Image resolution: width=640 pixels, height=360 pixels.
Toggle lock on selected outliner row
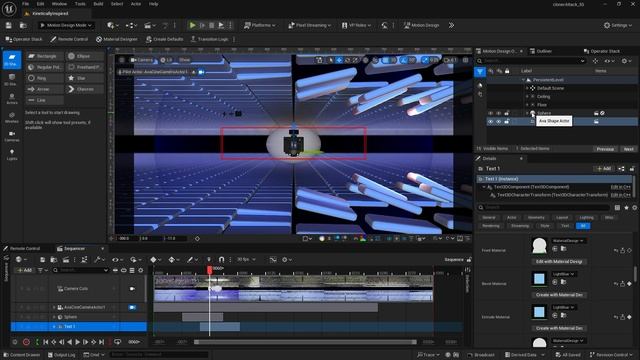click(507, 122)
